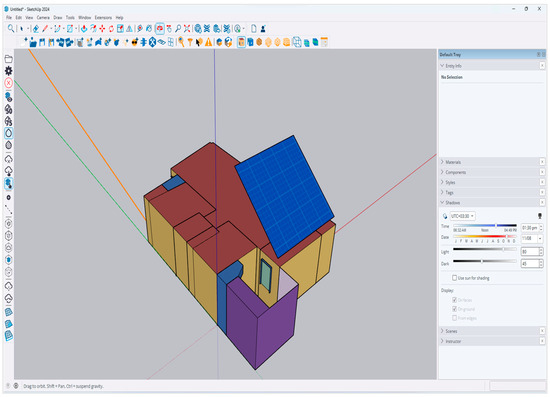Viewport: 550px width, 397px height.
Task: Click the show/hide shadows button
Action: pyautogui.click(x=445, y=216)
